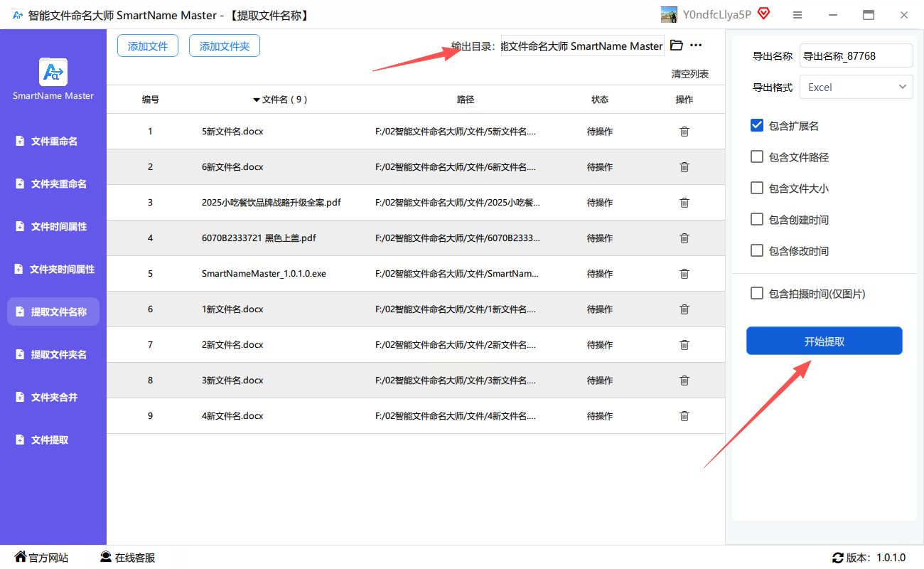Switch to 提取文件夹名 sidebar item

[53, 355]
